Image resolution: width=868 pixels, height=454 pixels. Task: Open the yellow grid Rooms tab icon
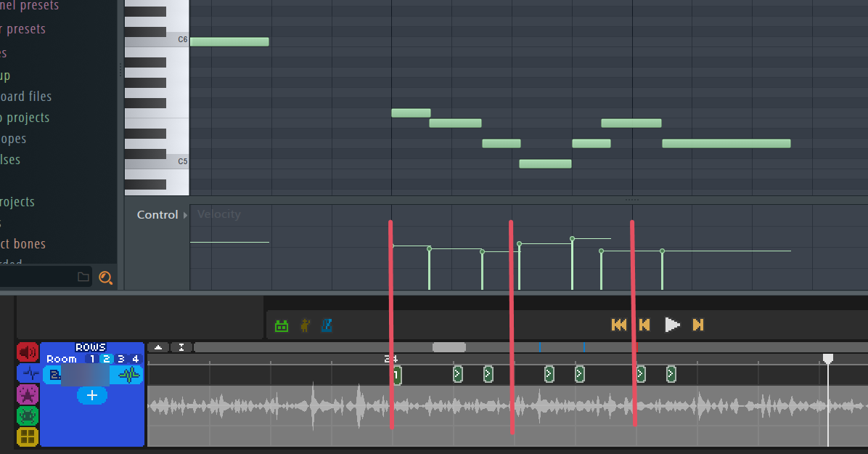tap(28, 437)
